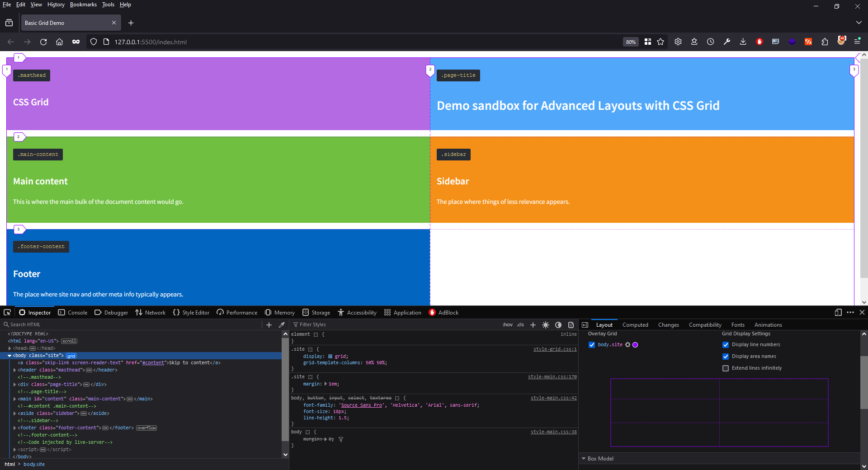868x470 pixels.
Task: Expand the header masthead node
Action: [14, 370]
